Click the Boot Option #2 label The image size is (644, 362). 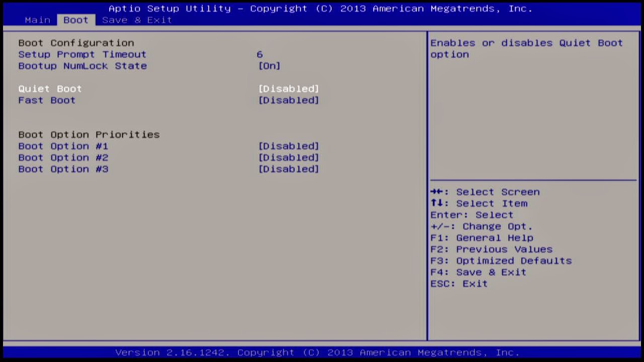point(63,157)
